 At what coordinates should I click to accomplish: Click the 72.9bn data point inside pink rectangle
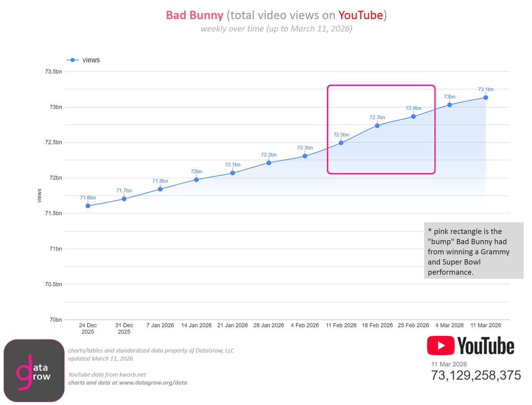(x=413, y=117)
